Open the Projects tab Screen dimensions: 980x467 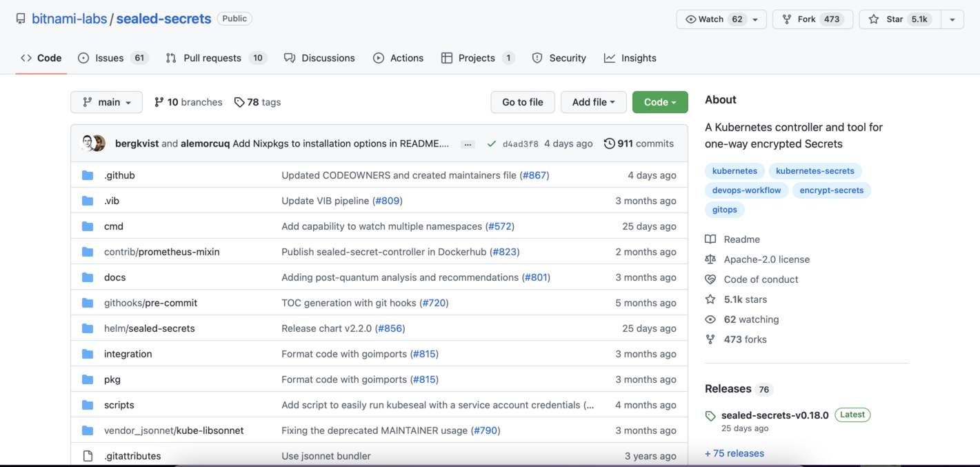click(x=478, y=58)
